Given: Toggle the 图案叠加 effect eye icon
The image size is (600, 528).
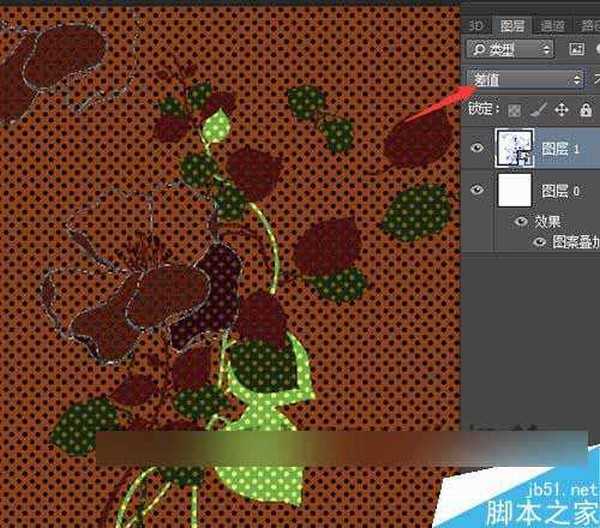Looking at the screenshot, I should point(539,241).
